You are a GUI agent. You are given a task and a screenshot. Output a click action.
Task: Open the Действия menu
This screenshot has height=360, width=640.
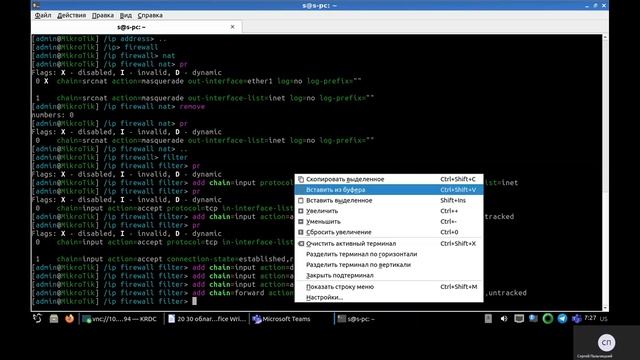point(71,15)
